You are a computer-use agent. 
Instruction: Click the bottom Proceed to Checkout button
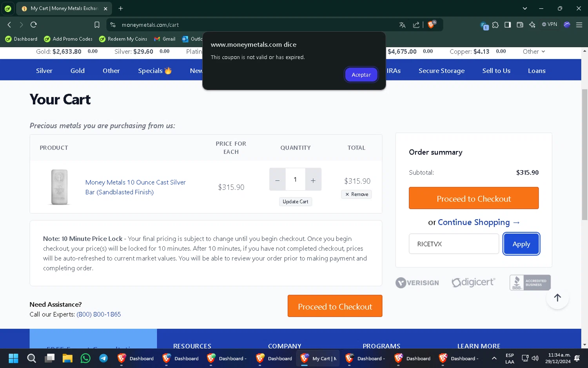(x=335, y=306)
